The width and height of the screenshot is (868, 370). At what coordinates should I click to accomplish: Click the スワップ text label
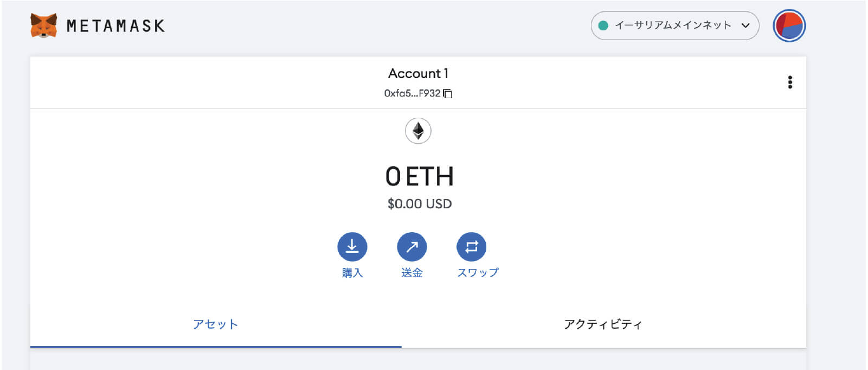point(478,272)
